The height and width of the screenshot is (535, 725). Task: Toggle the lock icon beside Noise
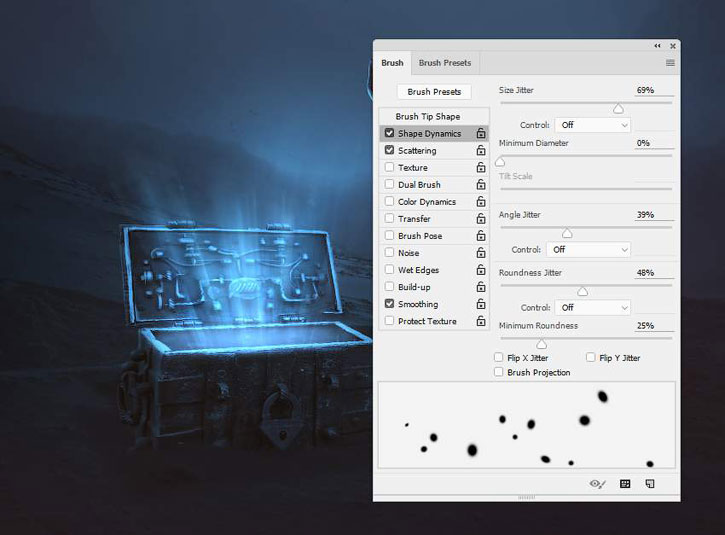[x=481, y=252]
